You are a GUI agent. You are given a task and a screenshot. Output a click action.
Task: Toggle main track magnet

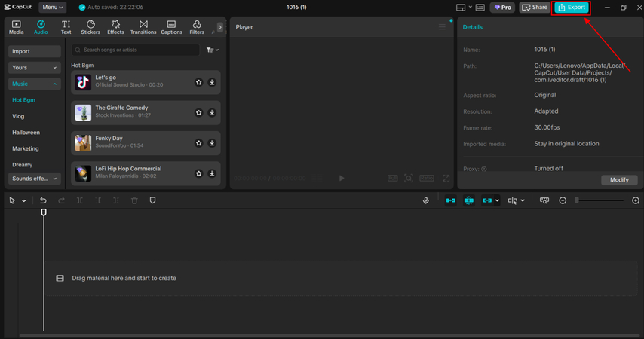click(x=450, y=200)
